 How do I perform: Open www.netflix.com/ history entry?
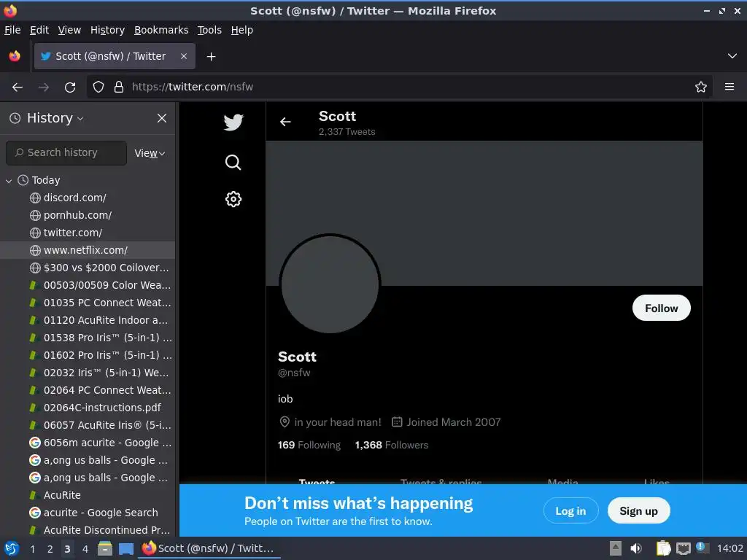[88, 250]
